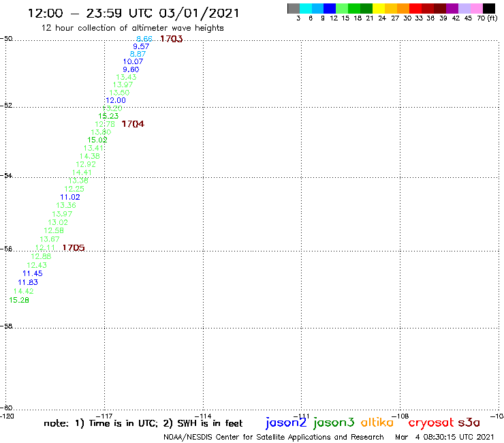Click the 11.02 wave height value

70,197
